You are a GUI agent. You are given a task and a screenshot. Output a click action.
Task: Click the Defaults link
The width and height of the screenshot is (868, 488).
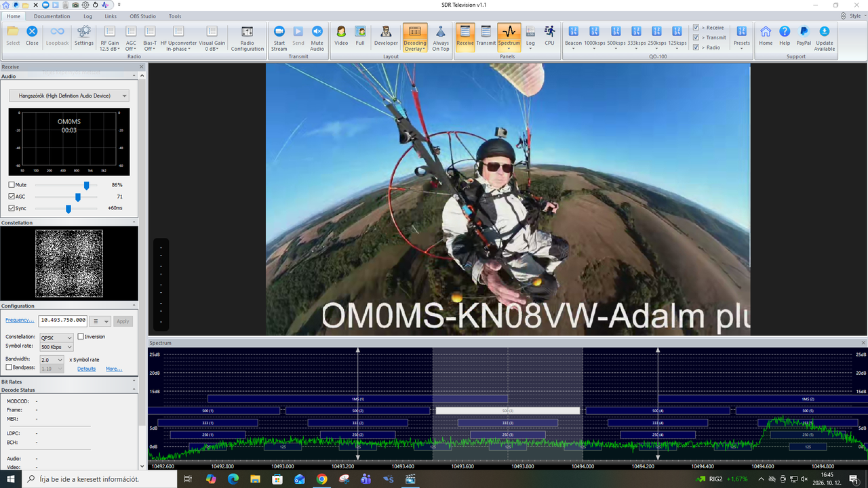[86, 369]
